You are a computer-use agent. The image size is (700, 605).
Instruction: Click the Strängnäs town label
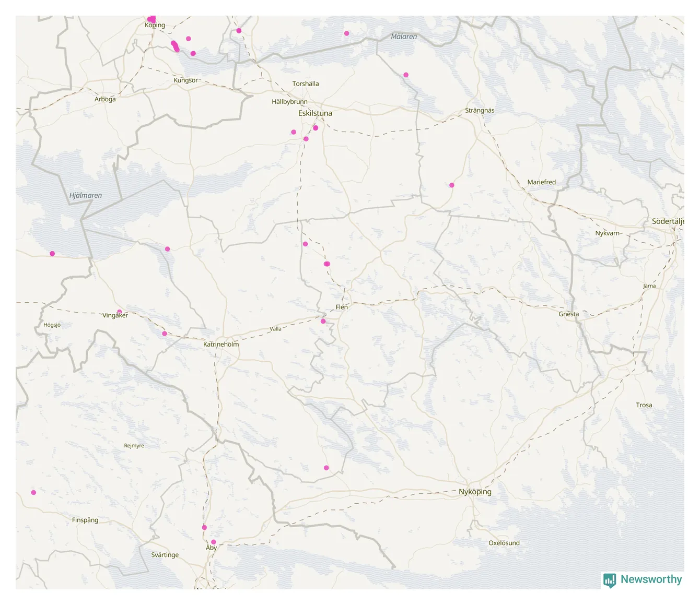pos(480,111)
